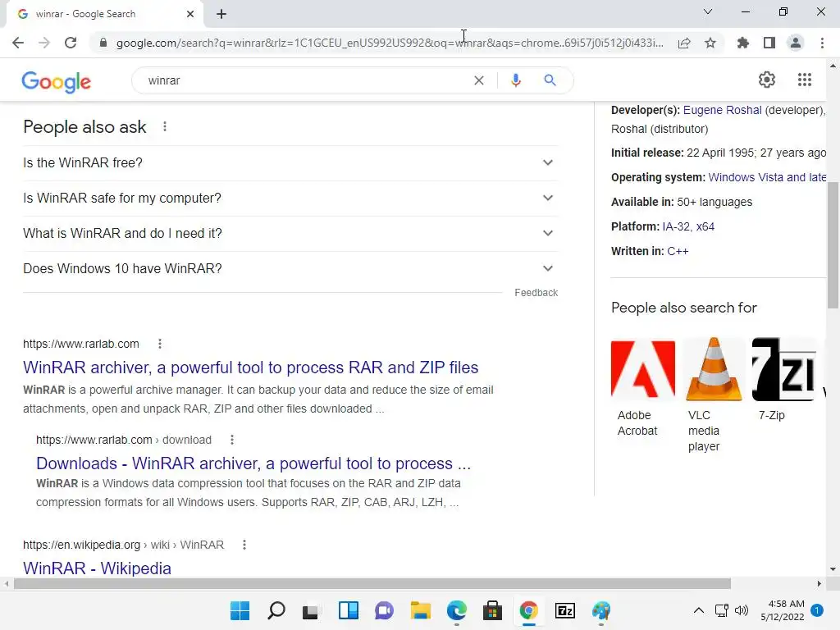This screenshot has height=630, width=840.
Task: Go back to the previous page
Action: coord(18,43)
